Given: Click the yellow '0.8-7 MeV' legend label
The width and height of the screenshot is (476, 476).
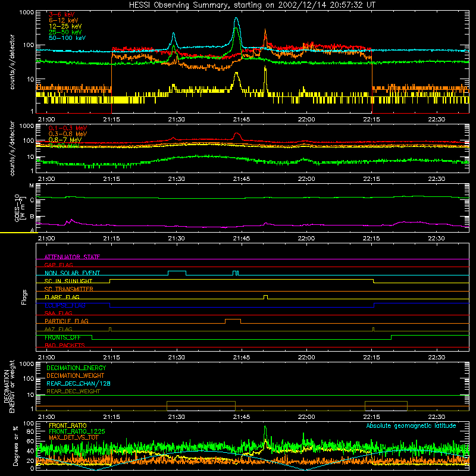Looking at the screenshot, I should [65, 140].
